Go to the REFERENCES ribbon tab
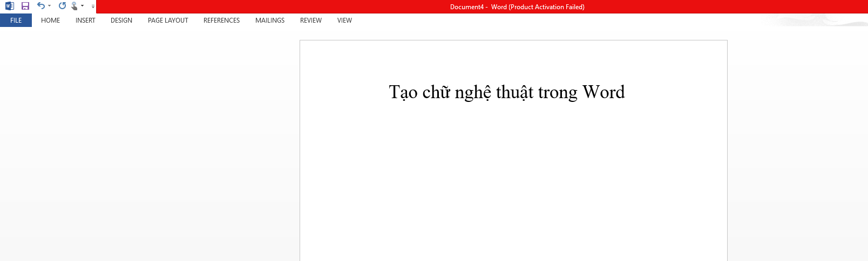 point(221,20)
